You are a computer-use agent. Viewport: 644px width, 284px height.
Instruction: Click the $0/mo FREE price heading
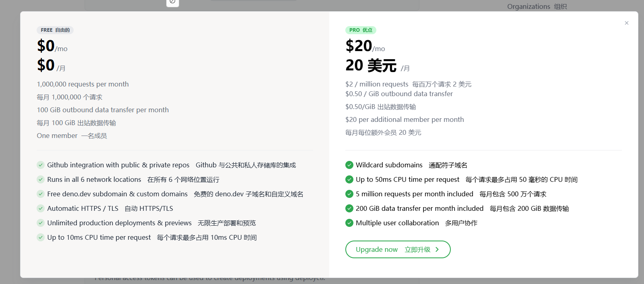pyautogui.click(x=52, y=46)
